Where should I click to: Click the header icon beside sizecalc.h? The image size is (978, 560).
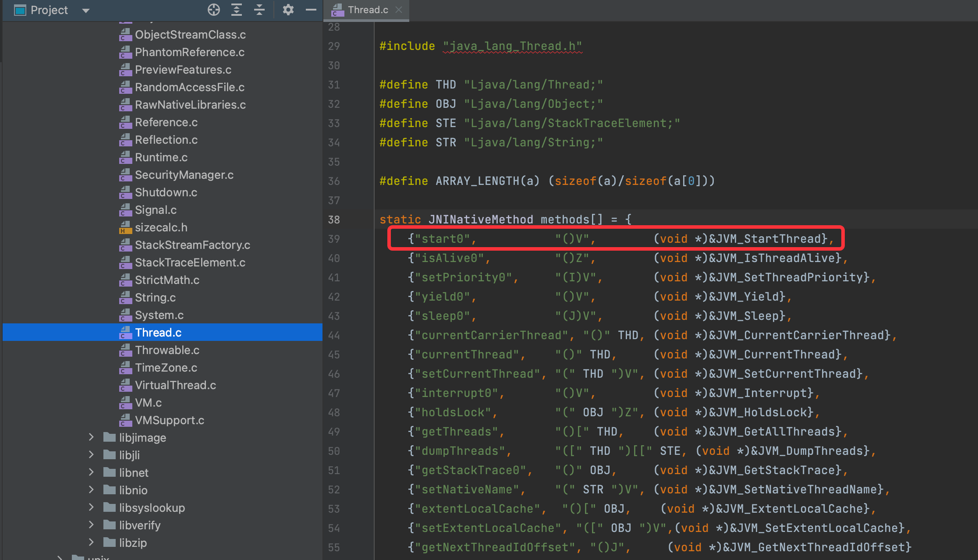125,227
